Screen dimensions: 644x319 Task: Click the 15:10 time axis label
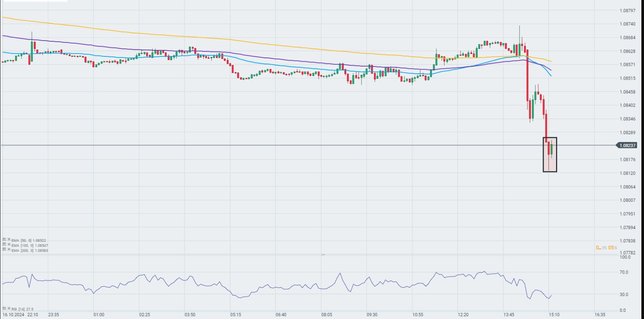[x=554, y=314]
